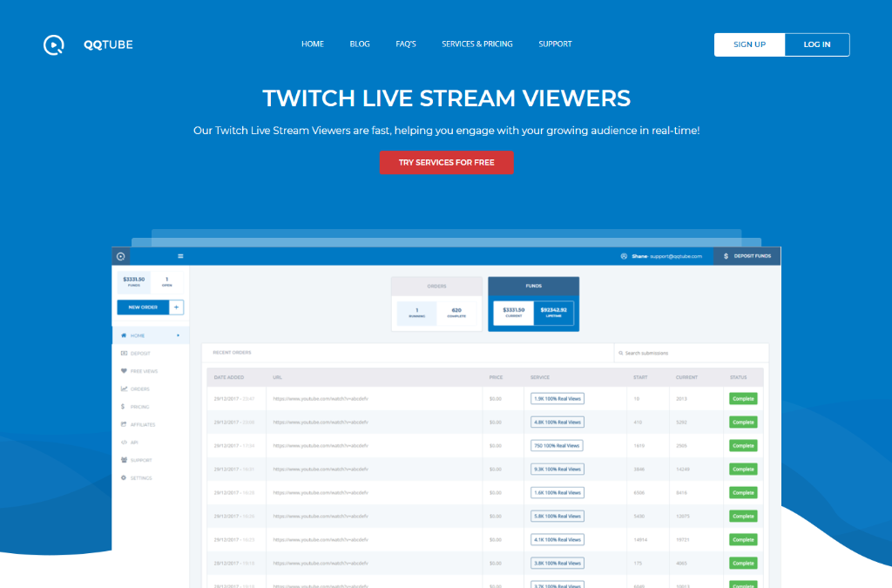Select the Deposit sidebar item
Screen dimensions: 892x588
click(x=150, y=353)
